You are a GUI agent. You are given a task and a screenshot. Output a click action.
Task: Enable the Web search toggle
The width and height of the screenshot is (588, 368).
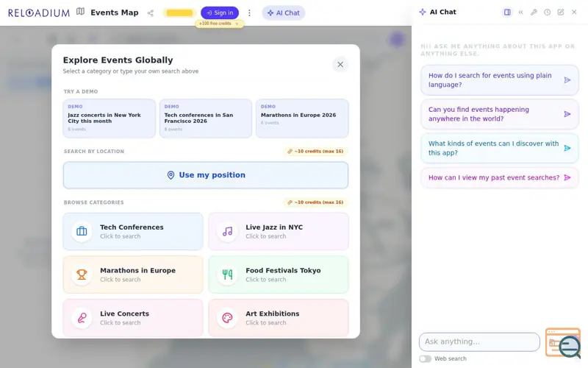click(426, 358)
